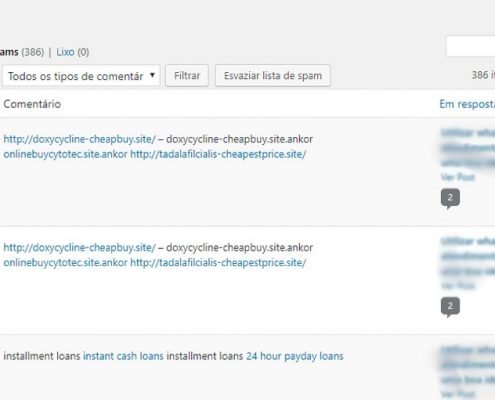The height and width of the screenshot is (400, 495).
Task: Open the 24 hour payday loans link
Action: 295,356
